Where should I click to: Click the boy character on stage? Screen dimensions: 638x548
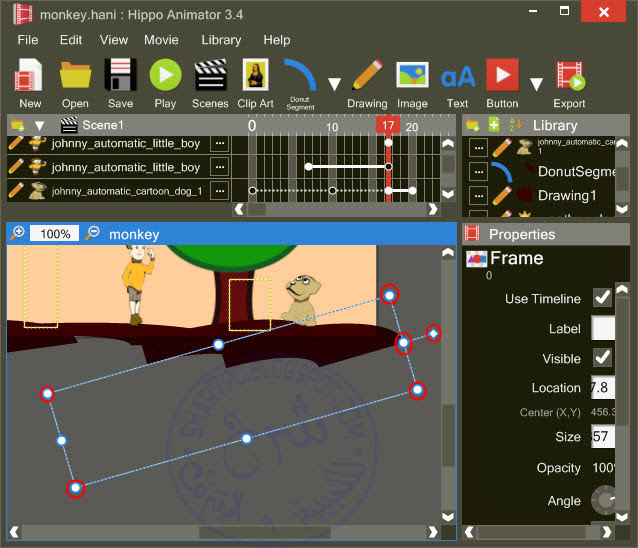[x=138, y=284]
